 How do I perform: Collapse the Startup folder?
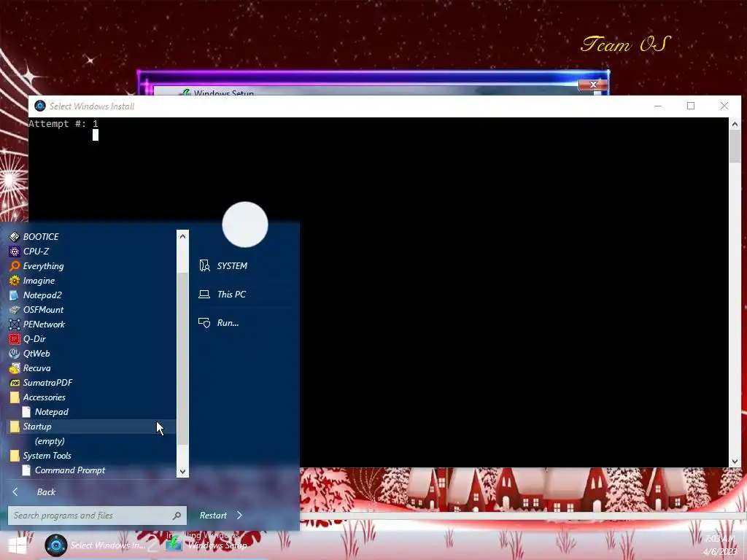point(92,427)
